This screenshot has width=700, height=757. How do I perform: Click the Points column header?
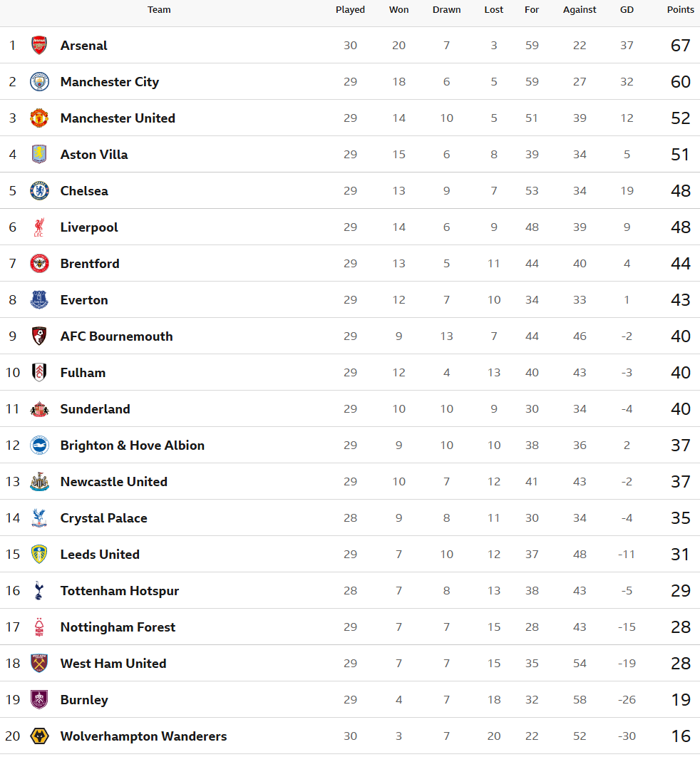680,10
